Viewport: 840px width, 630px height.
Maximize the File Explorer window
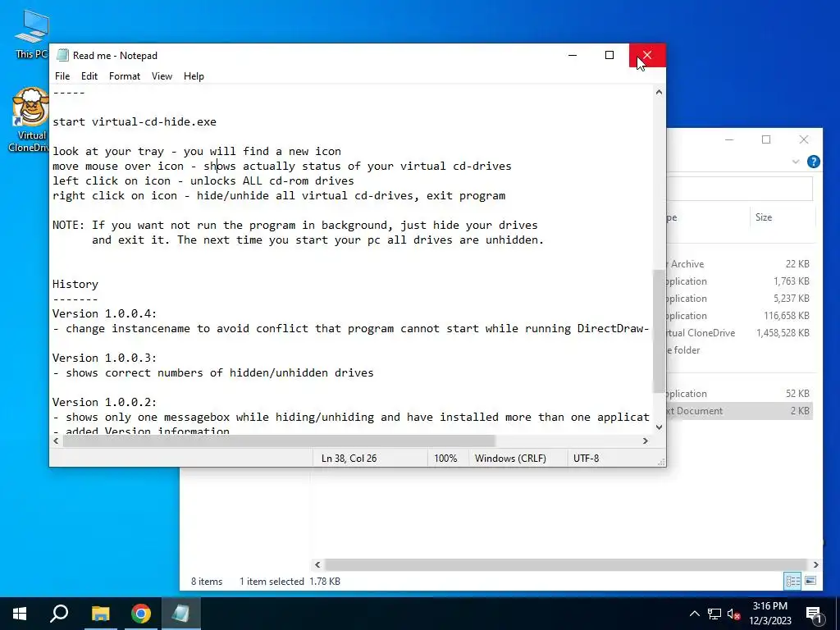pyautogui.click(x=766, y=139)
